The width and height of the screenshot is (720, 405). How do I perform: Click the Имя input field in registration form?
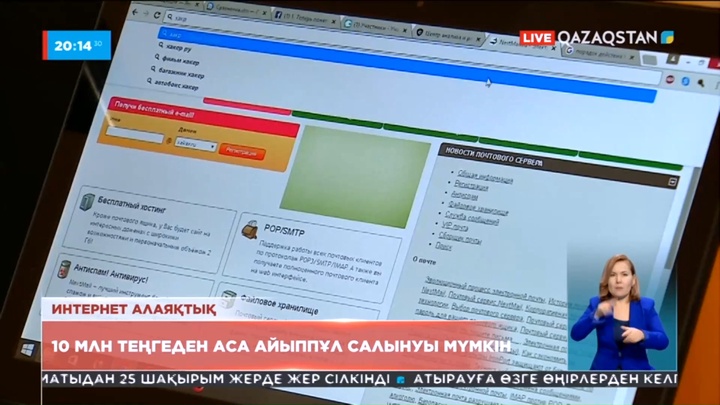(x=135, y=135)
